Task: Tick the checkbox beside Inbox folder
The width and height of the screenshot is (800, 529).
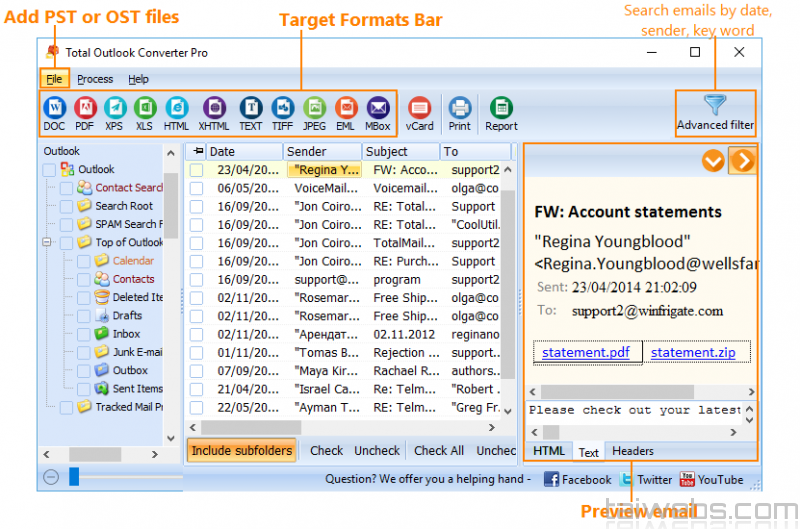Action: (84, 334)
